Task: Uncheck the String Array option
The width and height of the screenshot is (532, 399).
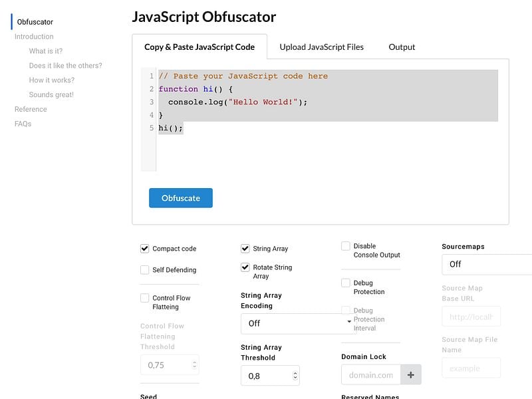Action: click(245, 249)
